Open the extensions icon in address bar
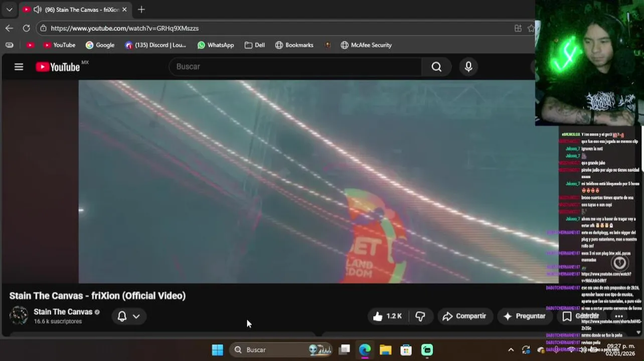 (x=518, y=28)
